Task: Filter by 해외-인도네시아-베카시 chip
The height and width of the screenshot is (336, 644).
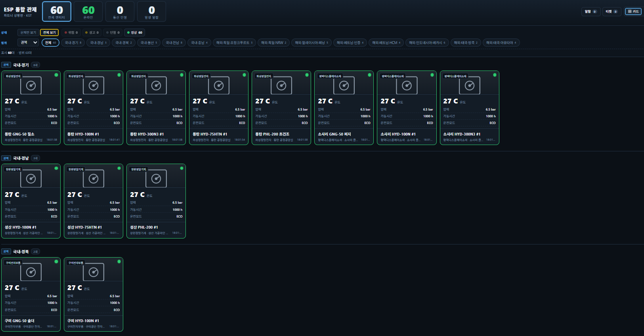Action: [427, 42]
